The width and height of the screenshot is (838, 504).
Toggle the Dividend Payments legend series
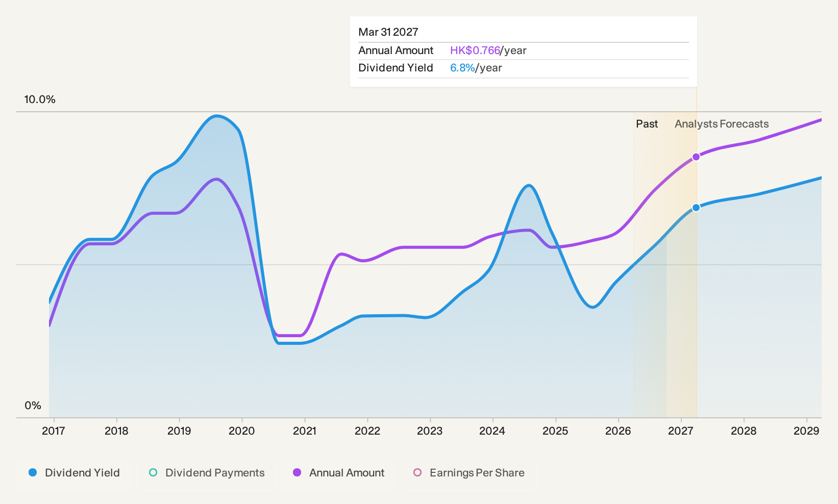(207, 473)
